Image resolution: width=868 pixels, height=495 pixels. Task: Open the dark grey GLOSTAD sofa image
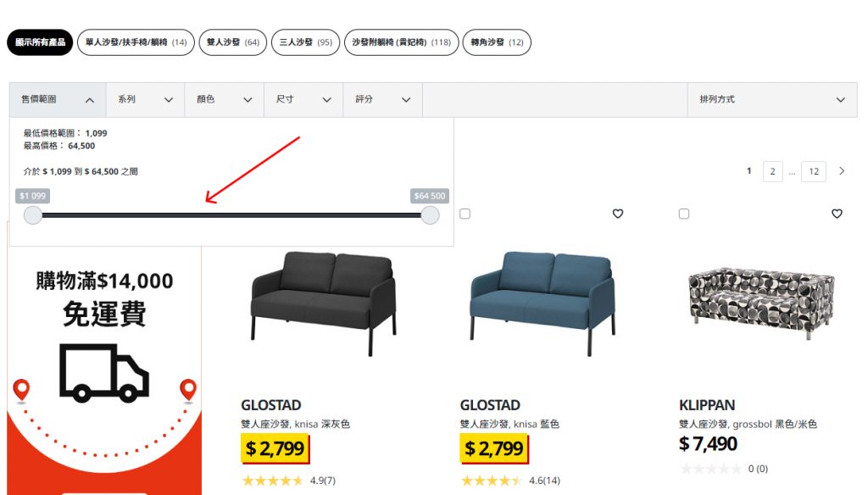324,303
